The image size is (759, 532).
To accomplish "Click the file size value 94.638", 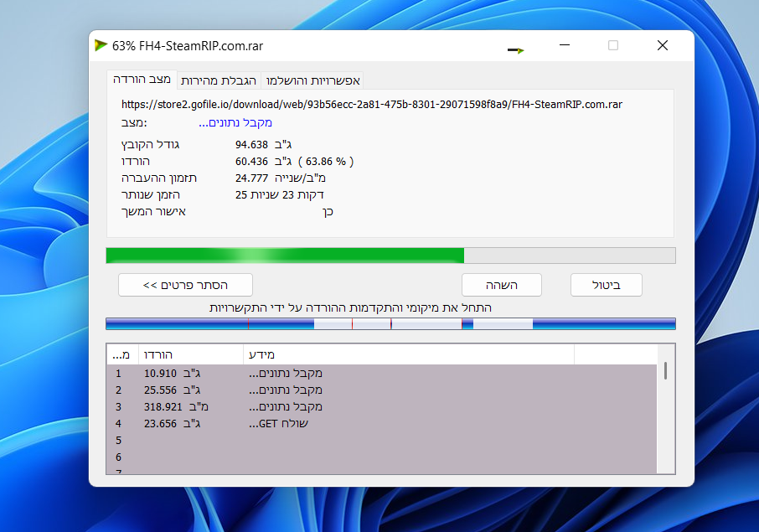I will click(x=251, y=145).
